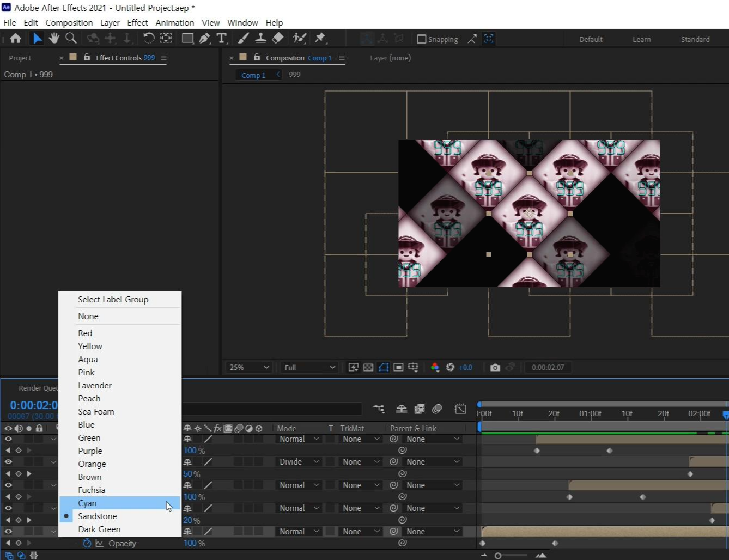Click the timeline search input field
This screenshot has height=560, width=729.
pos(271,409)
